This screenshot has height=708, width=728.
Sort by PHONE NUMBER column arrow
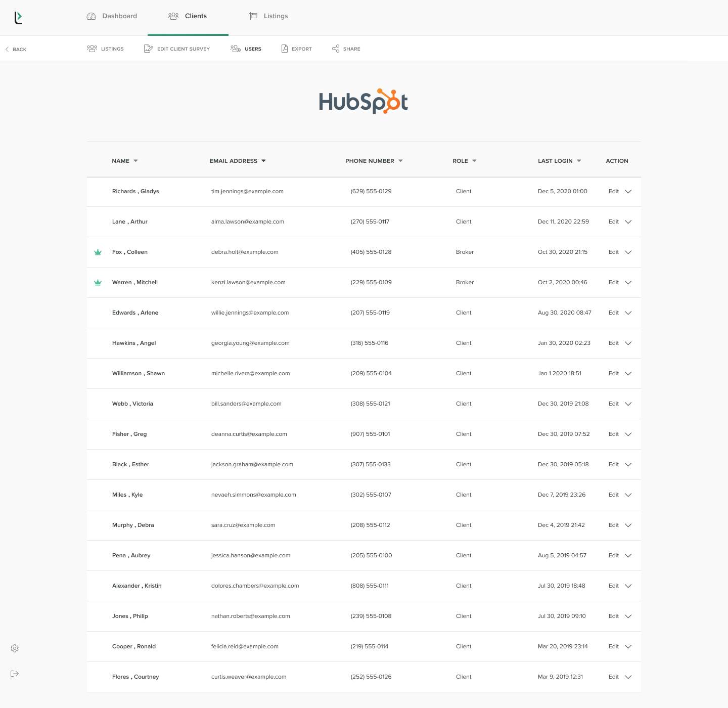point(400,161)
